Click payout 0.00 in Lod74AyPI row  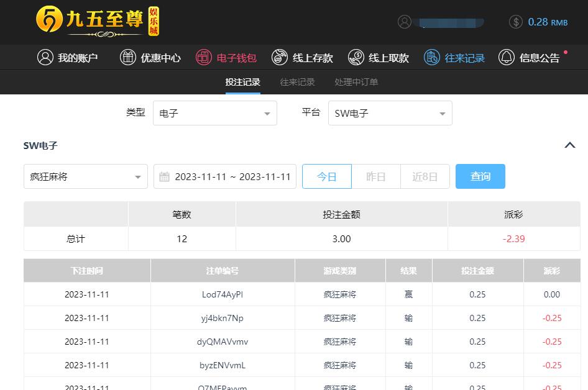click(552, 294)
